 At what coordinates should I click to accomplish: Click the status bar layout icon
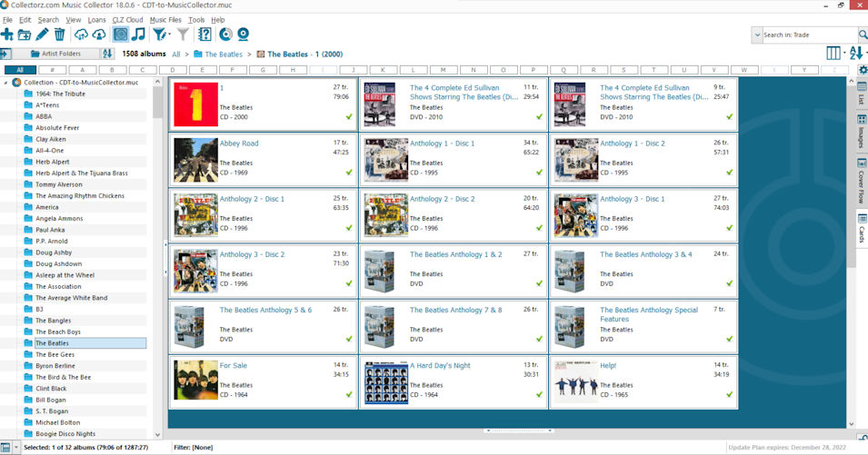[x=5, y=447]
